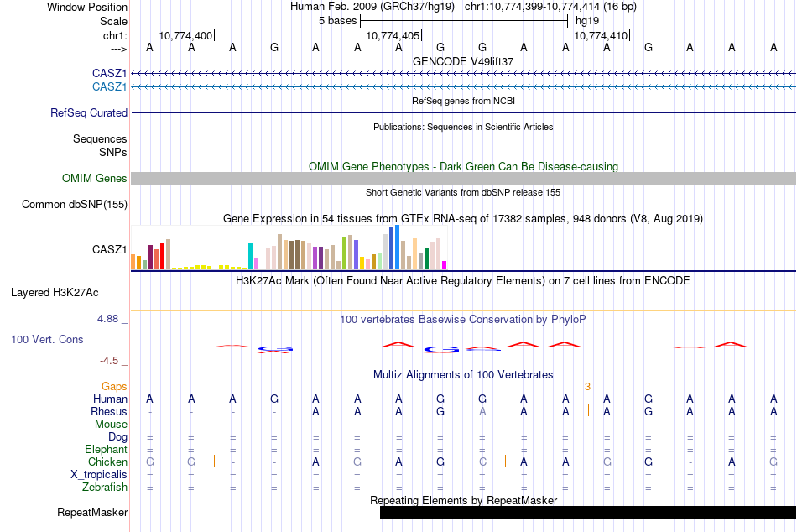
Task: Select the Zebrafish alignment row label
Action: pyautogui.click(x=105, y=487)
